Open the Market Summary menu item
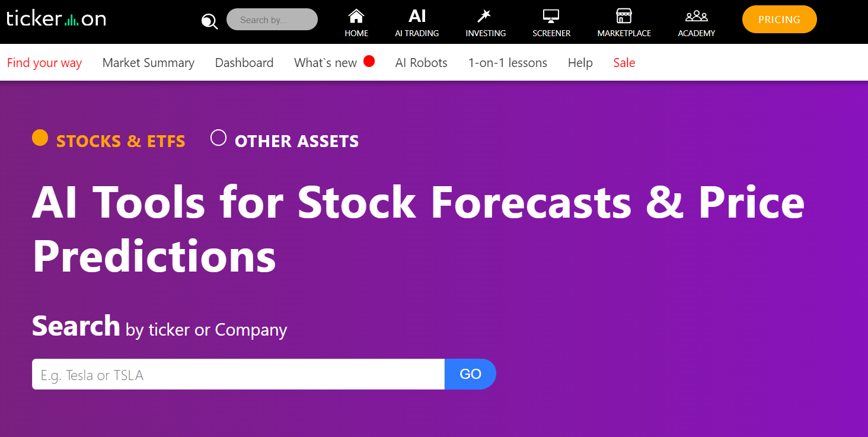Image resolution: width=868 pixels, height=437 pixels. click(x=148, y=63)
